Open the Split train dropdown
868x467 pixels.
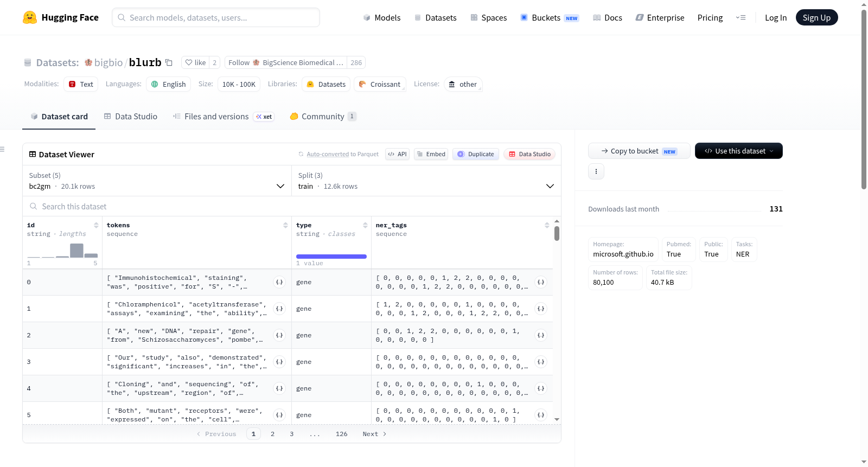[x=426, y=181]
